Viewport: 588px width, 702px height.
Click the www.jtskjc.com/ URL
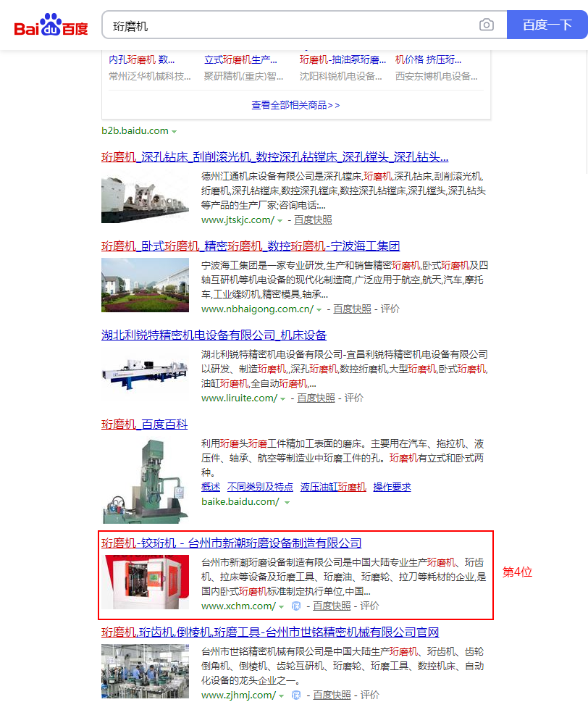pyautogui.click(x=238, y=220)
